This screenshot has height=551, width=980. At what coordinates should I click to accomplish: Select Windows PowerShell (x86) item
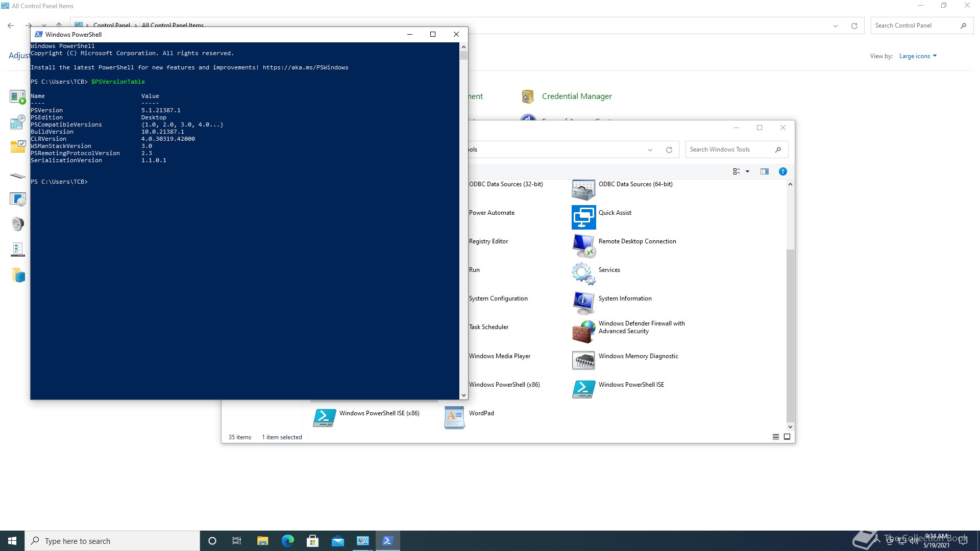[x=504, y=385]
